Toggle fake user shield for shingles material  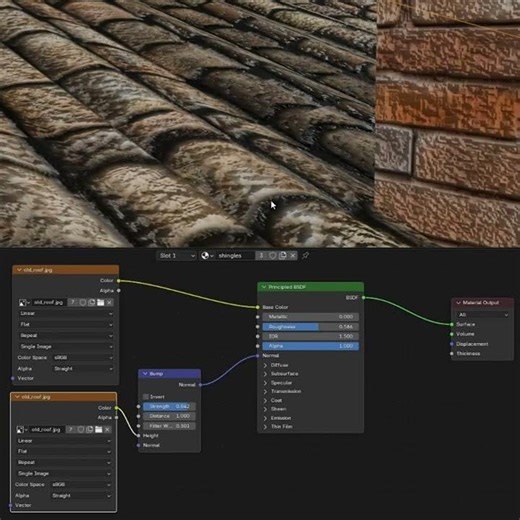point(273,256)
